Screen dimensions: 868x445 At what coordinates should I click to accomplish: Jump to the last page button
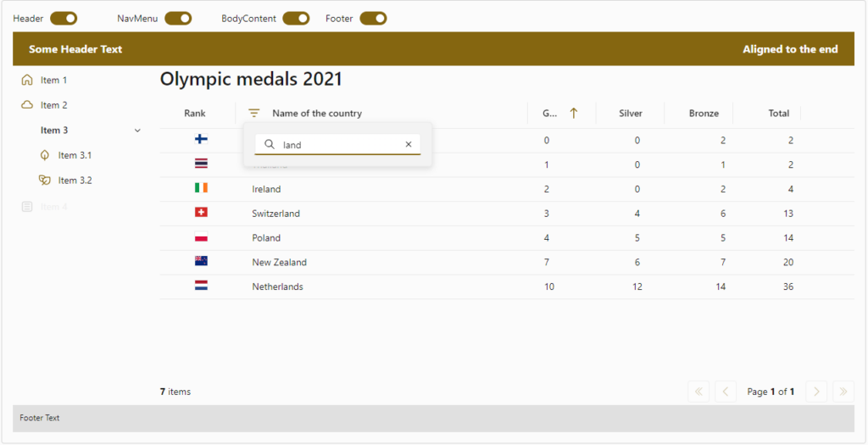click(843, 392)
